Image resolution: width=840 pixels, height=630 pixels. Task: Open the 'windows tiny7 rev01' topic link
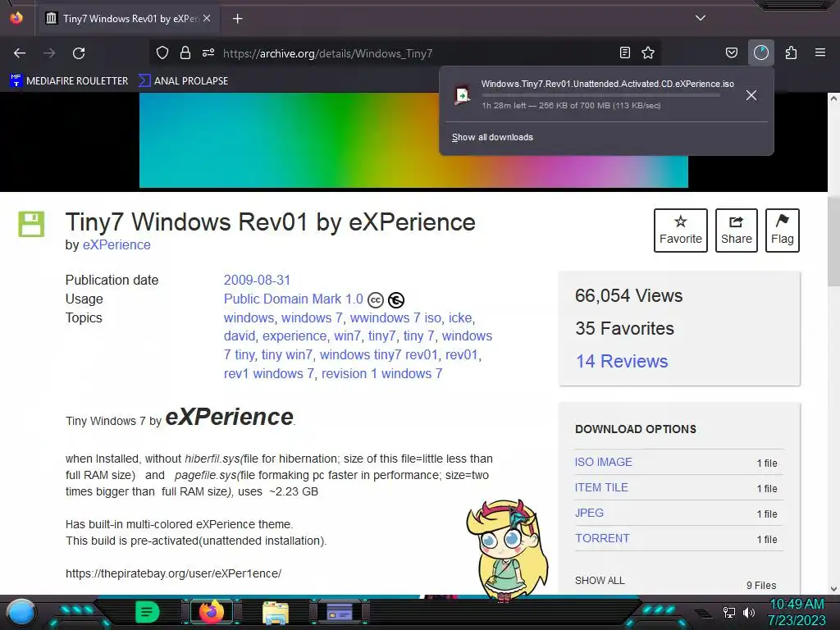coord(379,354)
